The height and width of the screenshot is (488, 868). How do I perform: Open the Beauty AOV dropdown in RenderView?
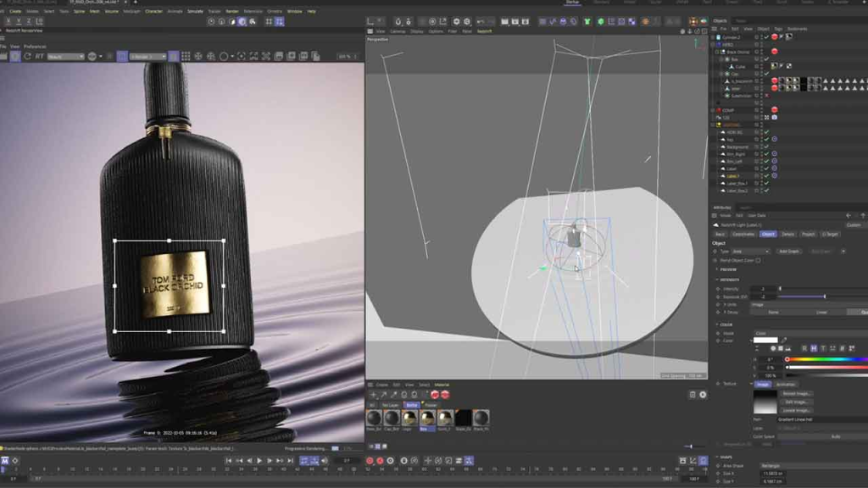tap(65, 57)
